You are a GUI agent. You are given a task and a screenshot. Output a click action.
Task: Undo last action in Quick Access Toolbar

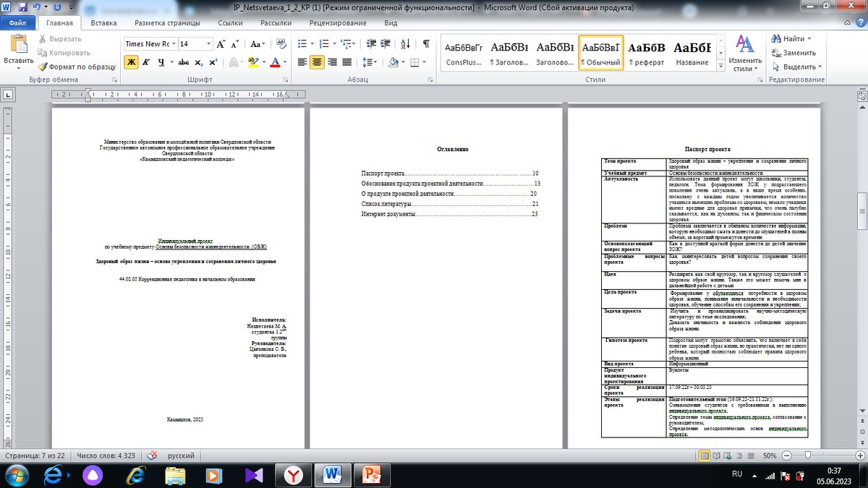pyautogui.click(x=36, y=7)
